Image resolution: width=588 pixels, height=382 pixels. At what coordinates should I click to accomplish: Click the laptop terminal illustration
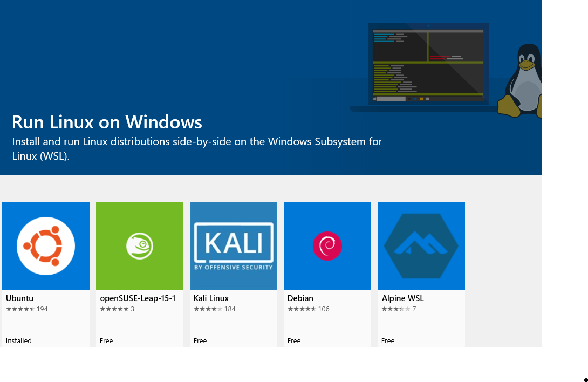click(x=428, y=65)
